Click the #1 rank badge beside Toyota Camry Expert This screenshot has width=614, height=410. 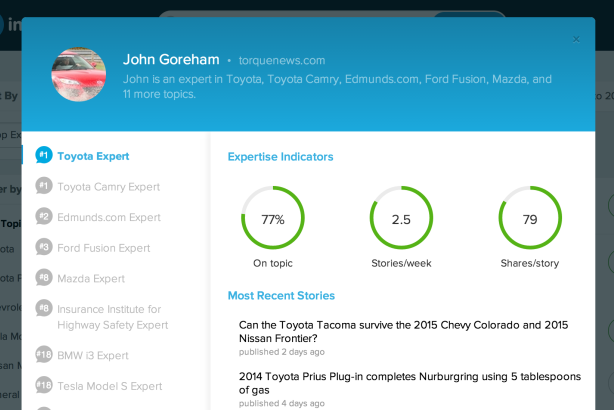click(43, 186)
